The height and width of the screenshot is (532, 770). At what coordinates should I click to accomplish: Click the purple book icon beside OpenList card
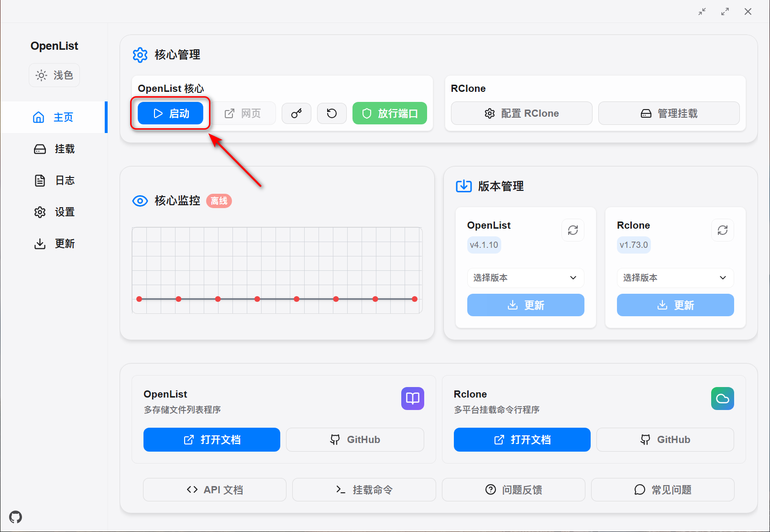[412, 399]
